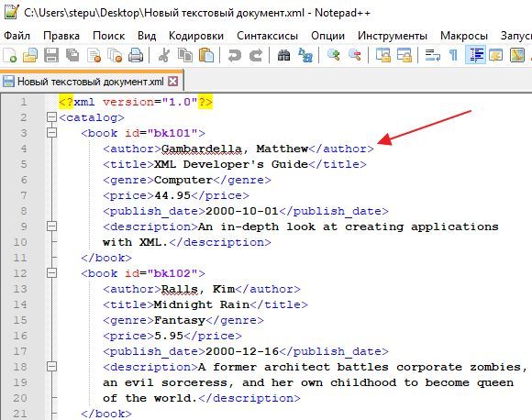Open the Вид menu
The image size is (532, 420).
tap(147, 36)
